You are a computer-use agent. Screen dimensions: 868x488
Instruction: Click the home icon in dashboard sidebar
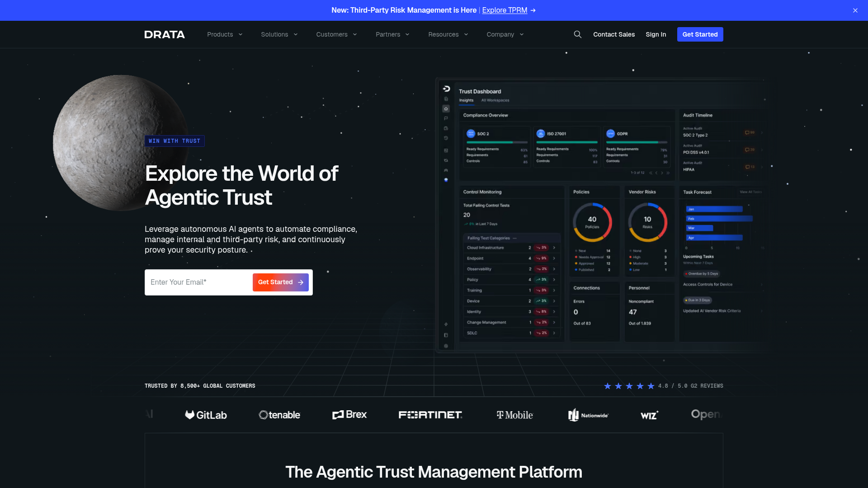(446, 108)
